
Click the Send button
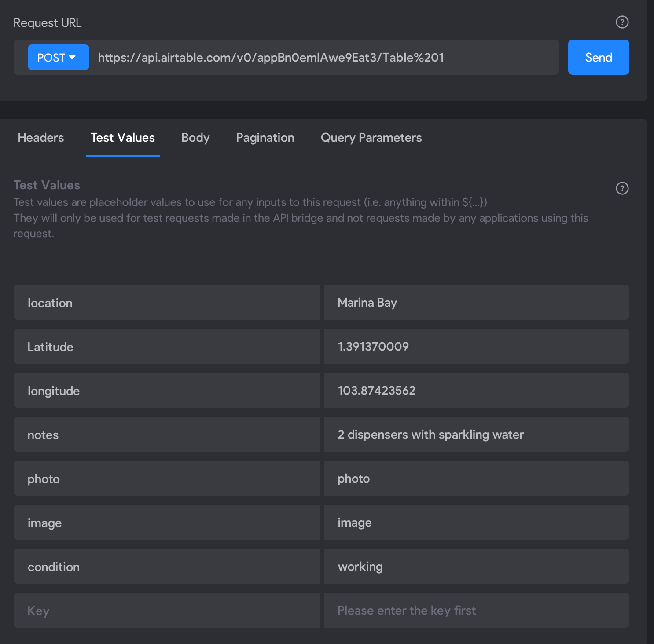pyautogui.click(x=599, y=57)
